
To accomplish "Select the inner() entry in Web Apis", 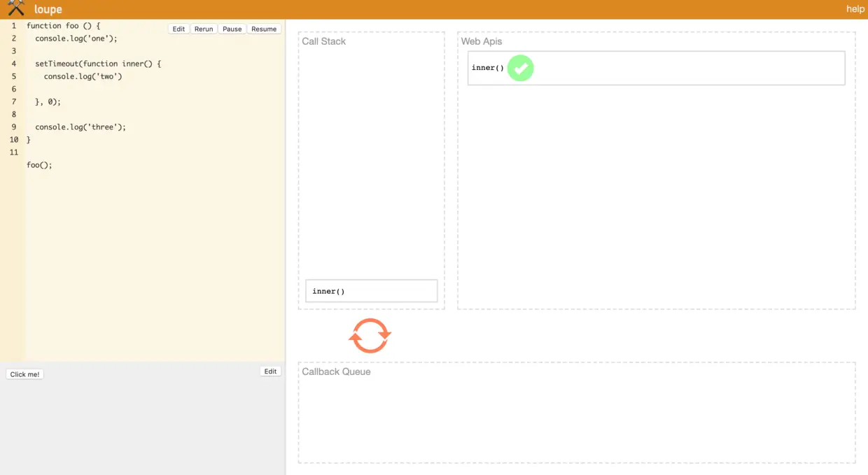I will [657, 68].
